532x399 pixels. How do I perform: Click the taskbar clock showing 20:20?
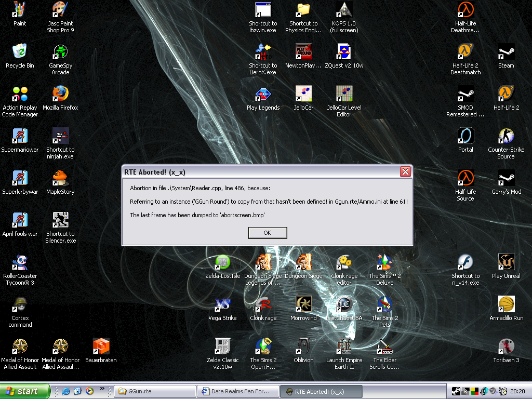[517, 391]
